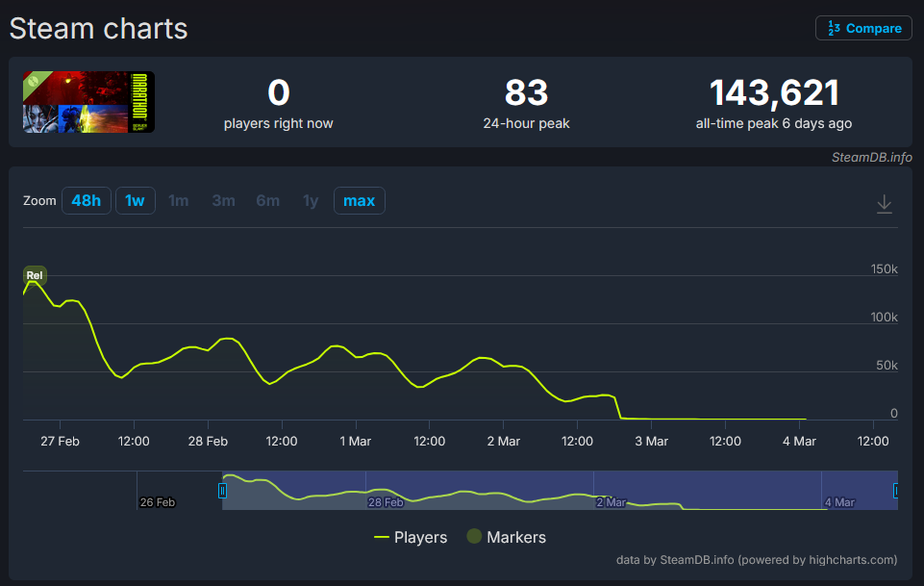Viewport: 924px width, 586px height.
Task: Toggle the Markers series in legend
Action: [507, 537]
